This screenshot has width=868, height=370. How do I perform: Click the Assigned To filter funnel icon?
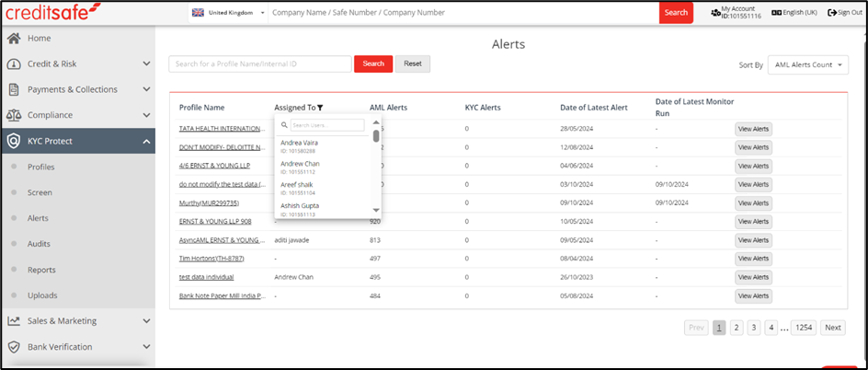(320, 108)
